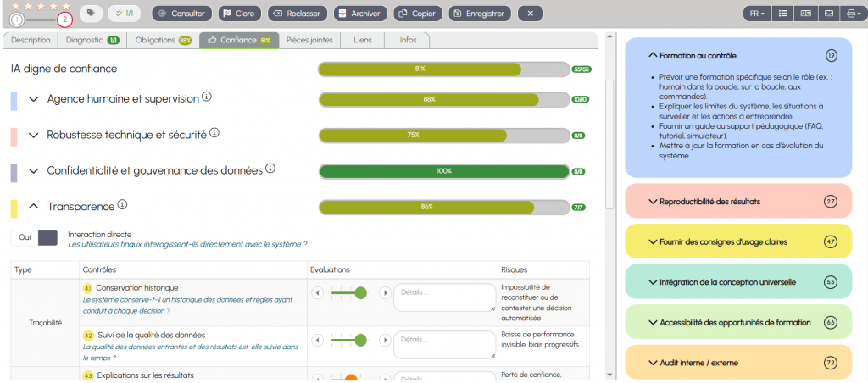Toggle the Oui switch for Interaction directe
Screen dimensions: 868x383
(x=34, y=237)
